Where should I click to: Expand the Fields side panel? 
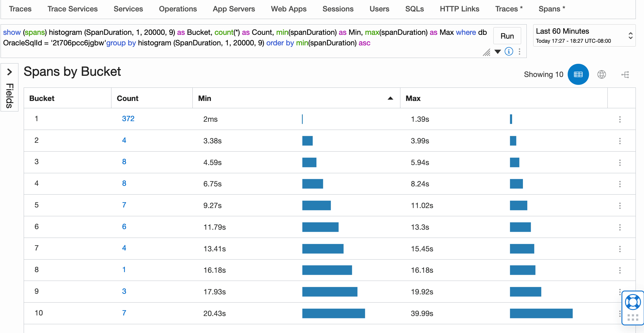(x=9, y=72)
